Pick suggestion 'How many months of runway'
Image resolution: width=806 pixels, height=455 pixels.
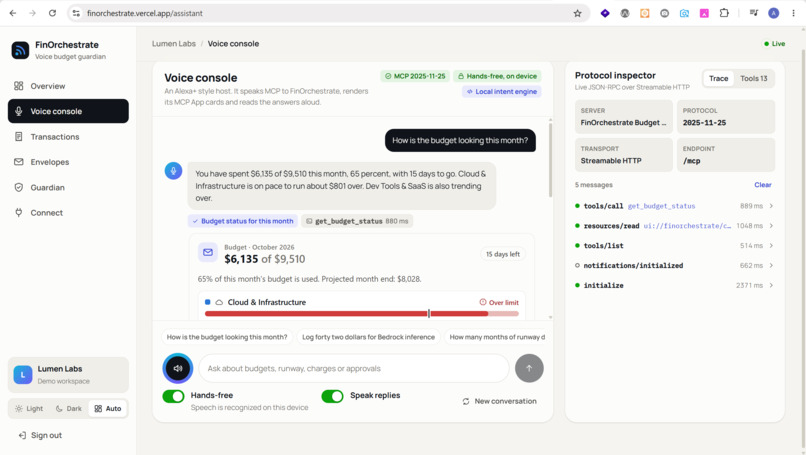coord(497,337)
